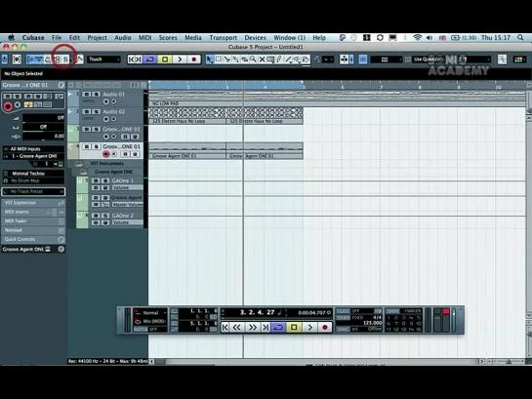Toggle Read automation on track 4 Groove ONE 01
This screenshot has height=399, width=532.
(x=125, y=154)
